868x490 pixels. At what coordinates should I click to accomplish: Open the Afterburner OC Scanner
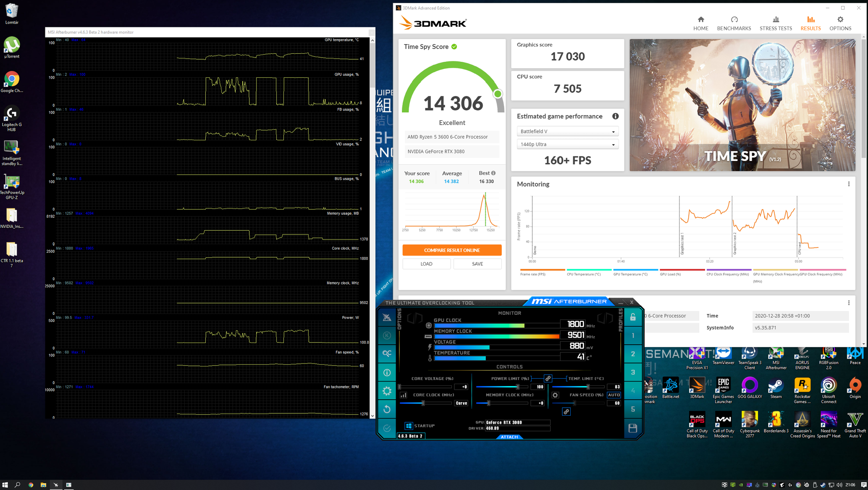(x=387, y=353)
